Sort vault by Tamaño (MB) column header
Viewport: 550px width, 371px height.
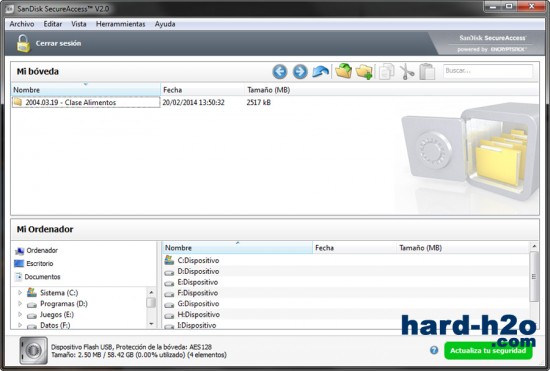(269, 90)
